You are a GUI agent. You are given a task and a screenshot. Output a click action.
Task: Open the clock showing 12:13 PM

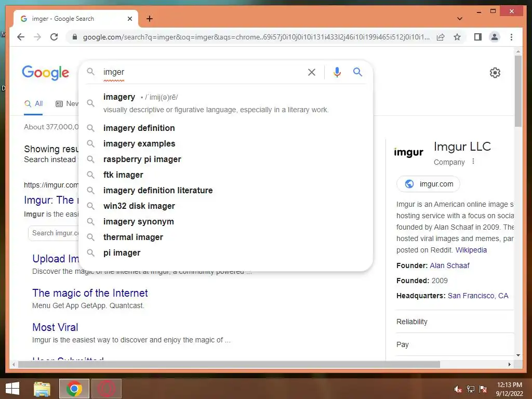509,389
